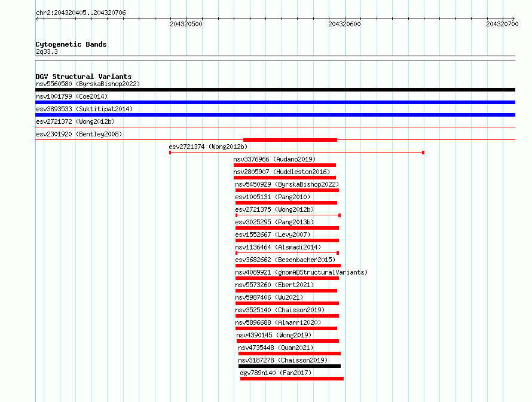Select the nsv3187278 (Chaisson2019) label
Viewport: 532px width, 402px height.
point(283,360)
